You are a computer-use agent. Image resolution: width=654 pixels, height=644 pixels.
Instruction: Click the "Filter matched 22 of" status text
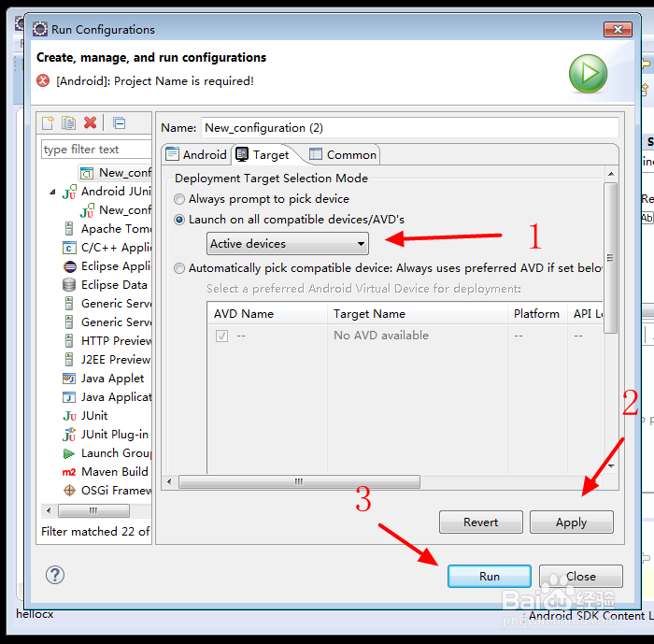pyautogui.click(x=95, y=531)
